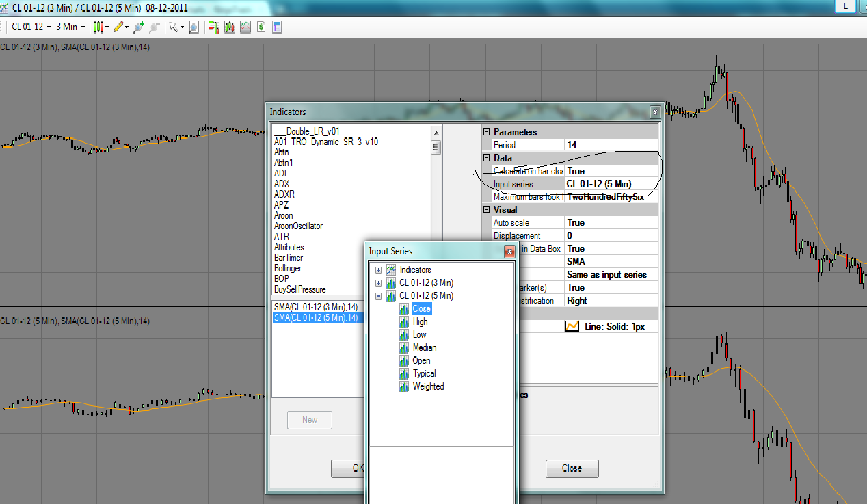The image size is (867, 504).
Task: Click the icon beside the Weighted price type
Action: point(404,386)
